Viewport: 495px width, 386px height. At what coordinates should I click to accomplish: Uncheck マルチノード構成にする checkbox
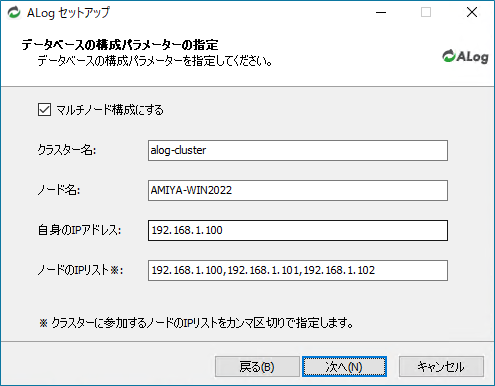(x=44, y=110)
